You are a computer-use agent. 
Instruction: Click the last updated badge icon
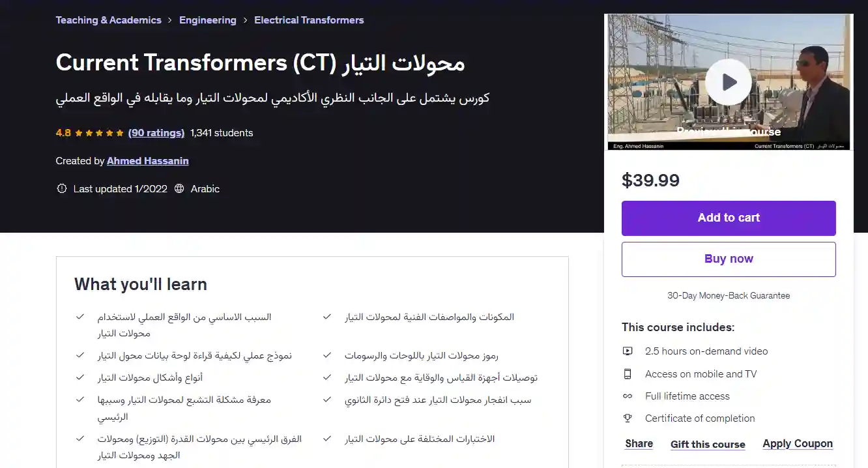[x=62, y=189]
